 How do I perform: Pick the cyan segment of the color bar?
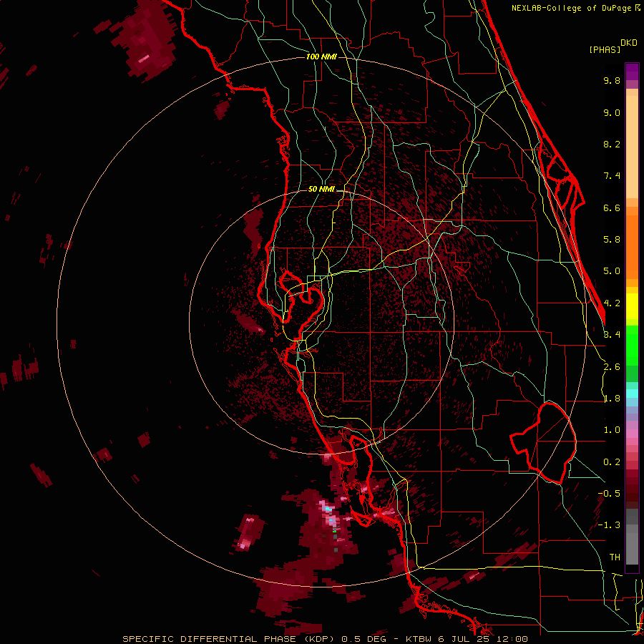[632, 393]
